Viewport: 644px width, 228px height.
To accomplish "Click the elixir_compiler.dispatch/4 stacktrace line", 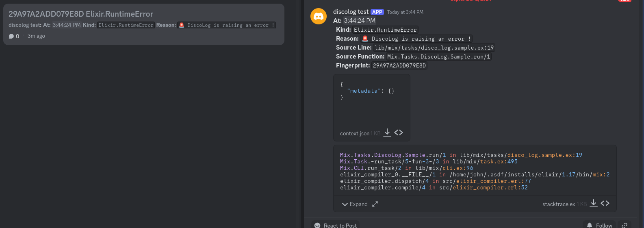I will (436, 181).
